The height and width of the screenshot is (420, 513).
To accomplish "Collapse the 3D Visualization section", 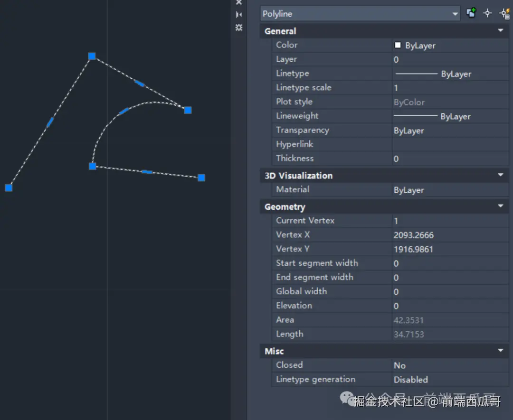I will pyautogui.click(x=500, y=175).
